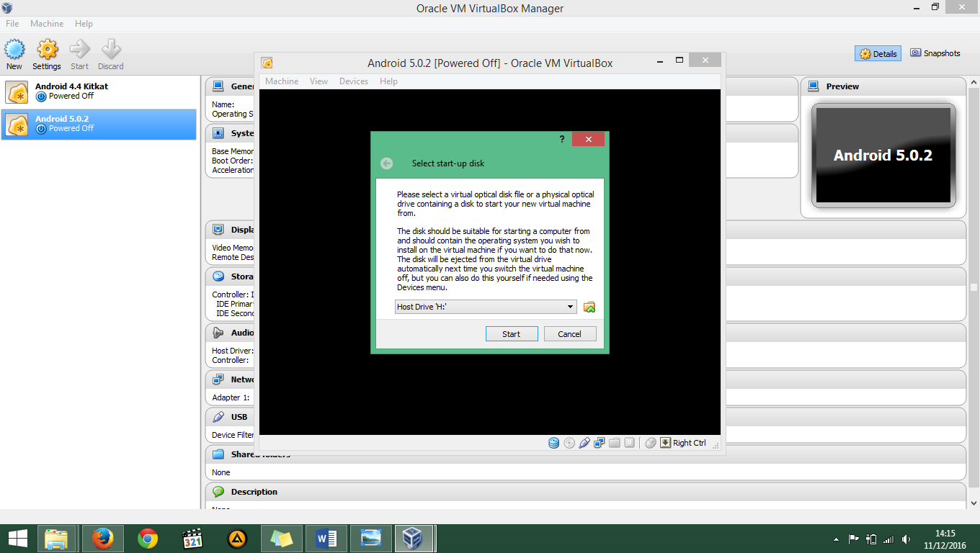980x553 pixels.
Task: Click the Action Center flag tray icon
Action: click(853, 539)
